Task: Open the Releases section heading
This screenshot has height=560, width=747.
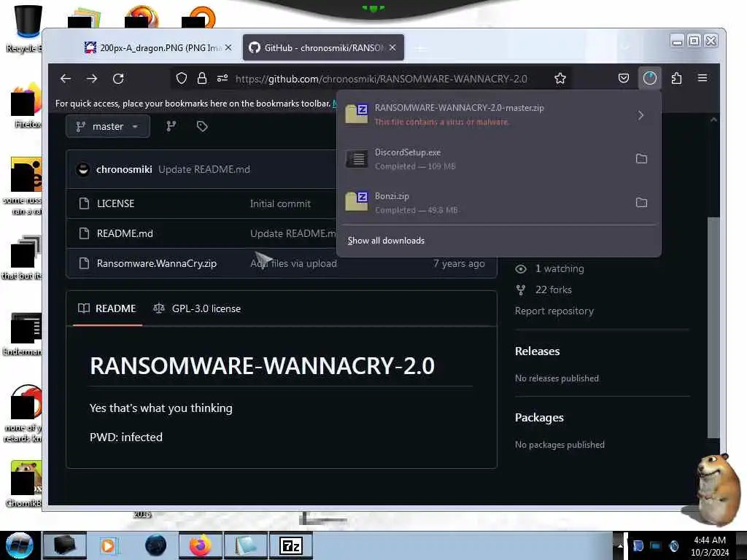Action: (538, 351)
